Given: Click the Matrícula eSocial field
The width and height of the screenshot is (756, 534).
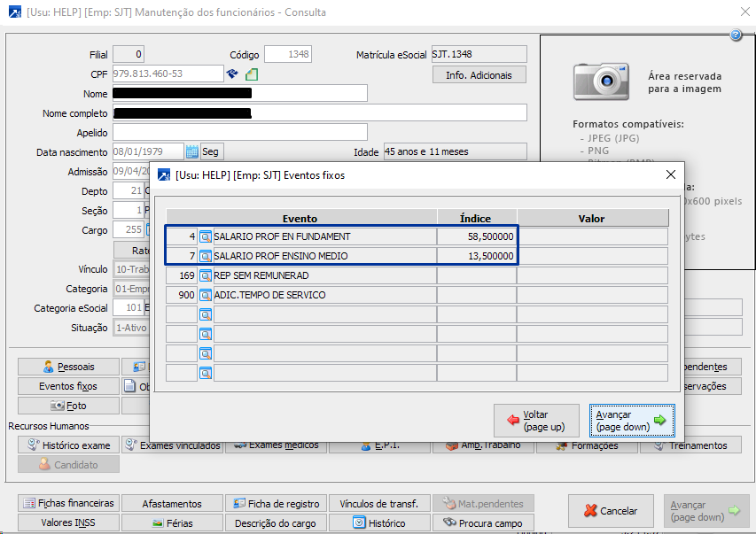Looking at the screenshot, I should [479, 54].
